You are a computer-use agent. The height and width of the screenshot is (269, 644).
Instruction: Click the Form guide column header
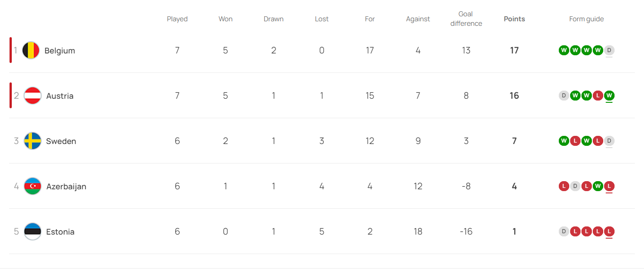[x=586, y=19]
